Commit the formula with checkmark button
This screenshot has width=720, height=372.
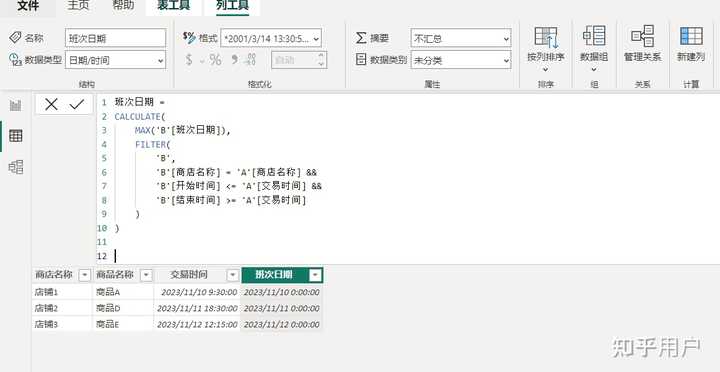(77, 105)
